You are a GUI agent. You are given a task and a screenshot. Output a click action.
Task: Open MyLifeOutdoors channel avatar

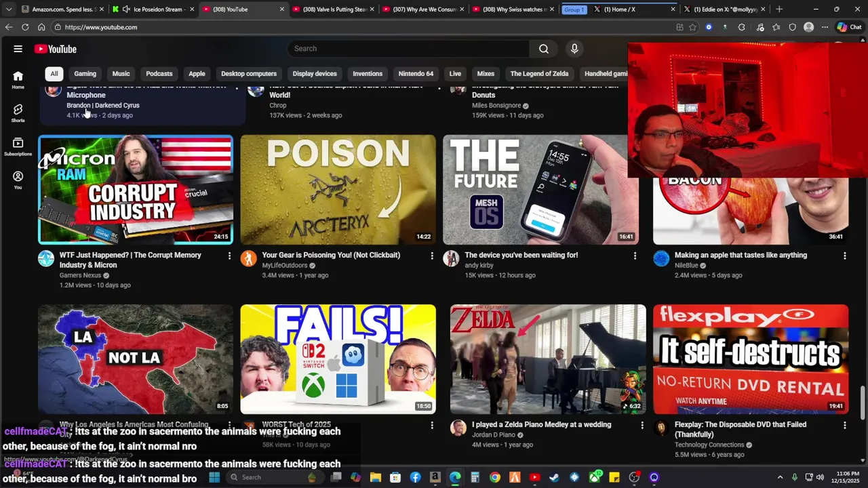[x=249, y=258]
